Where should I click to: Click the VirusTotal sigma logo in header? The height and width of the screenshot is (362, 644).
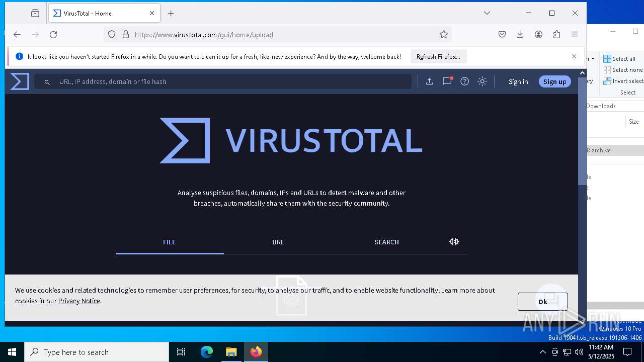tap(20, 81)
